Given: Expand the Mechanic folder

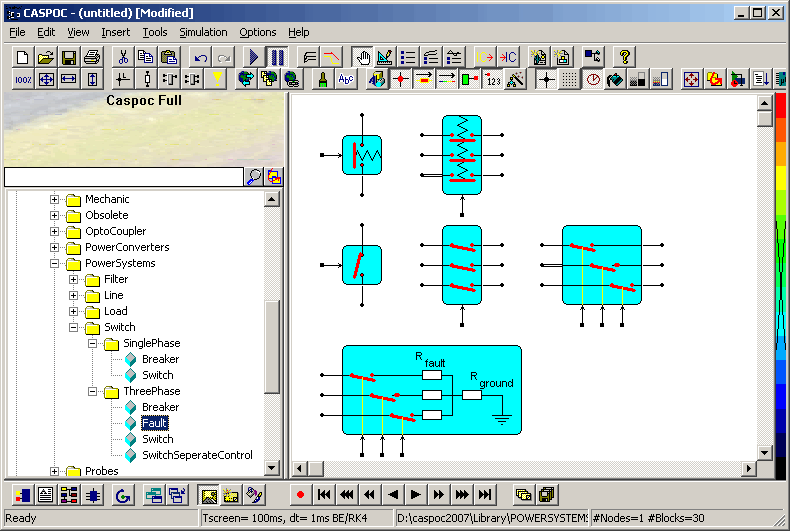Looking at the screenshot, I should 54,200.
